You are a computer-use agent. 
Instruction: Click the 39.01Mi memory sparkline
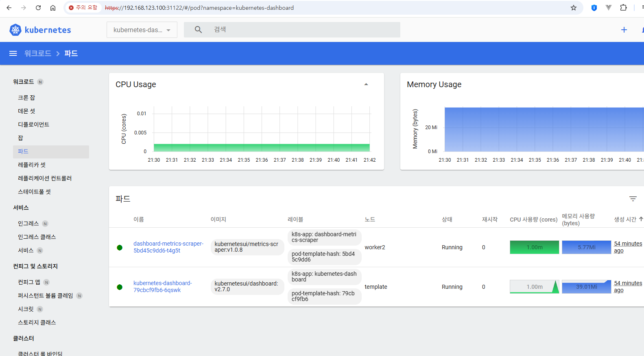tap(587, 287)
